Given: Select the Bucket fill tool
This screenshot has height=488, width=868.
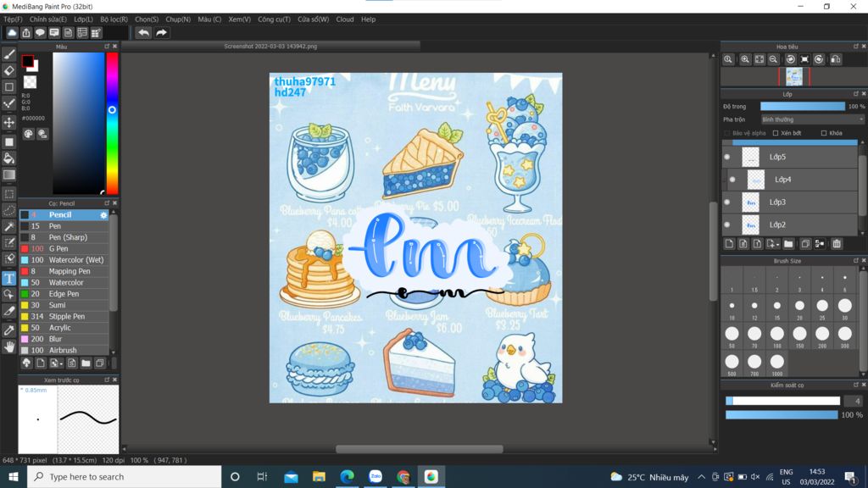Looking at the screenshot, I should click(x=8, y=158).
